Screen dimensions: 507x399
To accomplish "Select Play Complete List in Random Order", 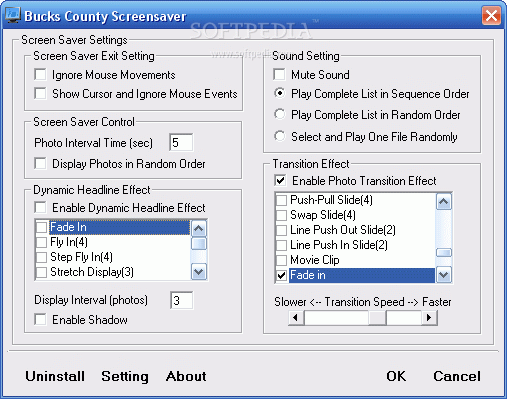I will (279, 114).
